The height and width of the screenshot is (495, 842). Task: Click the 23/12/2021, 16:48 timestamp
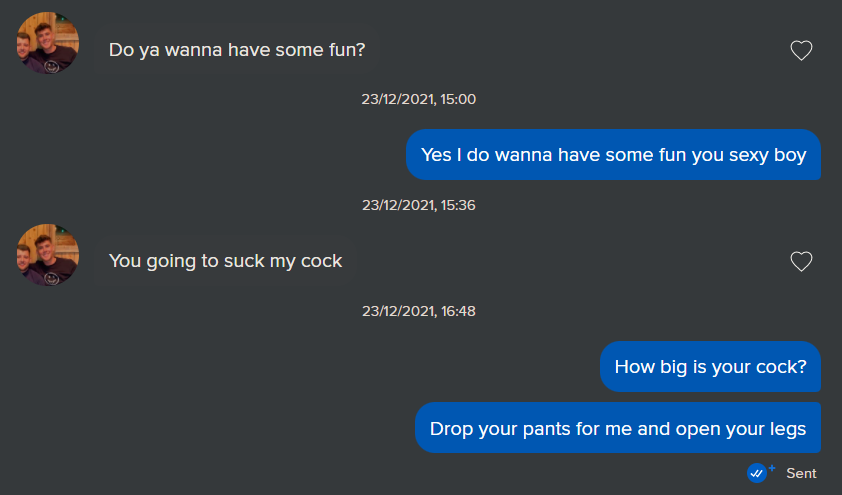419,311
